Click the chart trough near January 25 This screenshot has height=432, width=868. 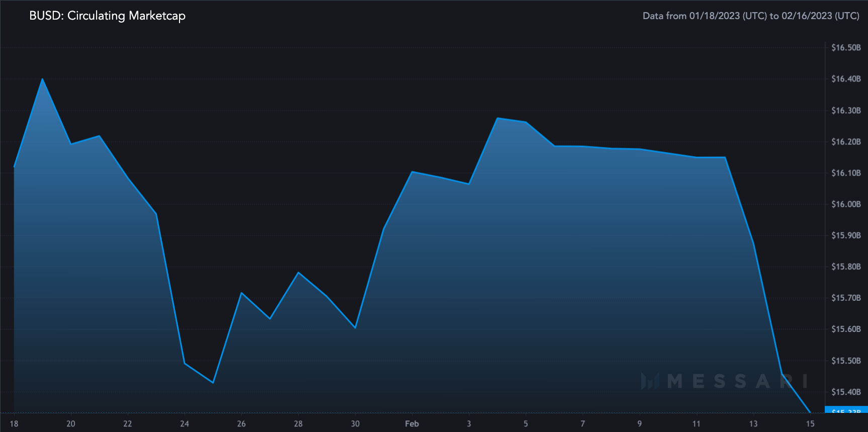(213, 383)
